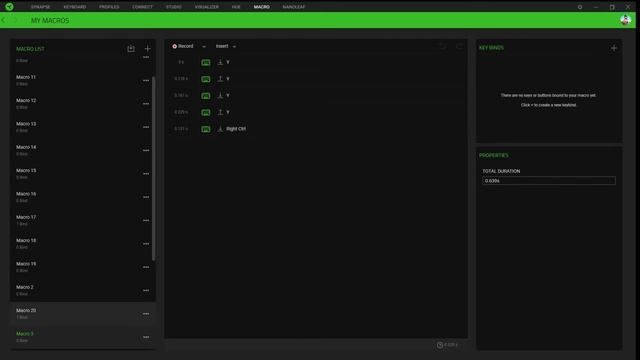Click the MACRO LIST panel heading
This screenshot has width=640, height=360.
(30, 49)
